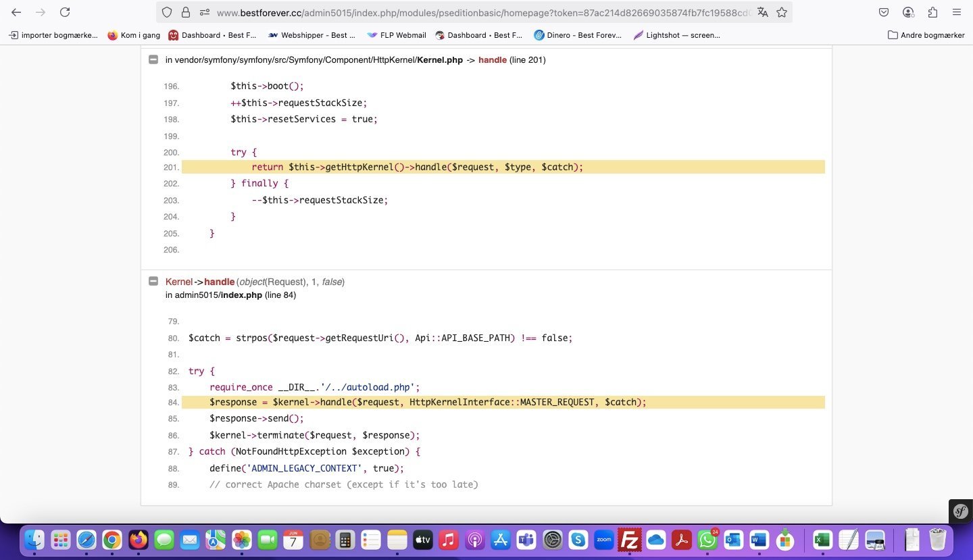Open OneDrive from the Dock
The height and width of the screenshot is (560, 973).
click(655, 540)
